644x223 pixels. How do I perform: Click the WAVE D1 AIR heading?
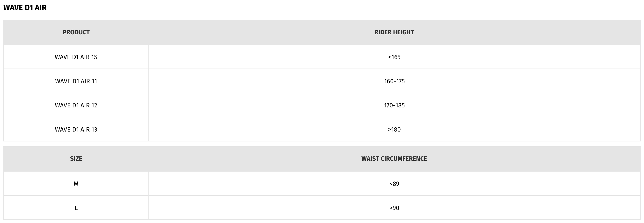(x=25, y=8)
